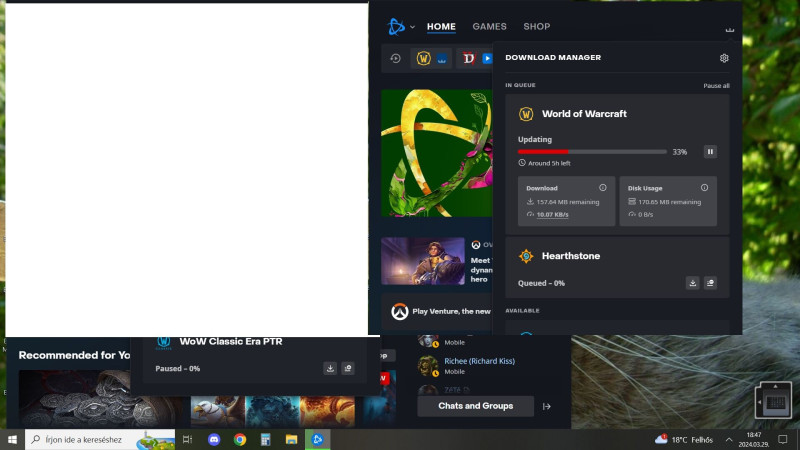800x450 pixels.
Task: Click the World of Warcraft logo in queue
Action: pos(526,114)
